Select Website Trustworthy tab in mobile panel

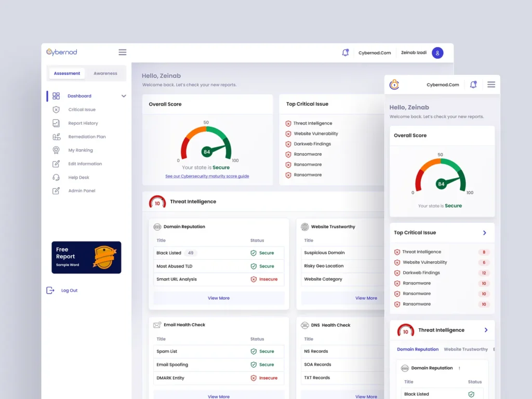click(465, 349)
